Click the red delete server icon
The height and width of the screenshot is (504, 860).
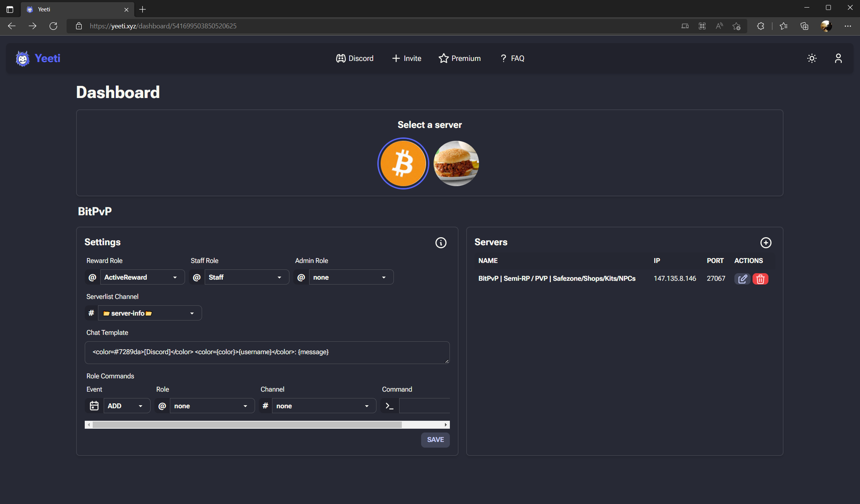[x=760, y=279]
